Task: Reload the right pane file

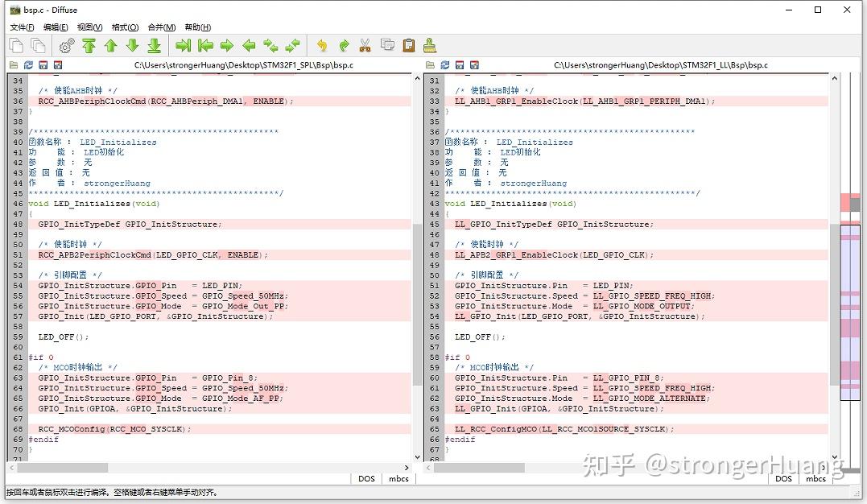Action: tap(445, 64)
